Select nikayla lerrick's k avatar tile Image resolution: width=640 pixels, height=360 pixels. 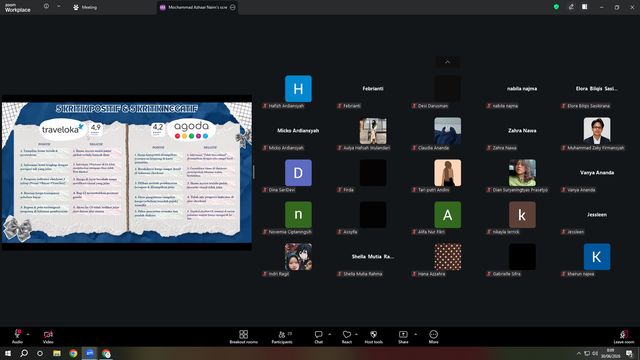[x=522, y=215]
